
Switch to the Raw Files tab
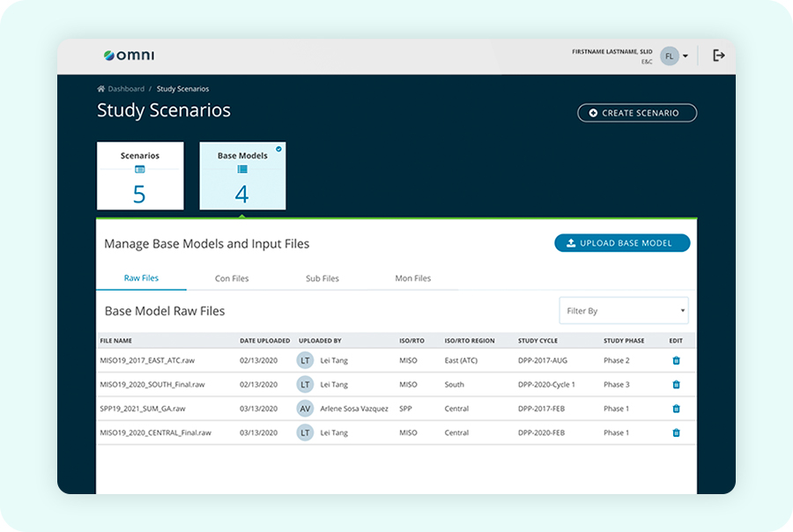pyautogui.click(x=141, y=278)
